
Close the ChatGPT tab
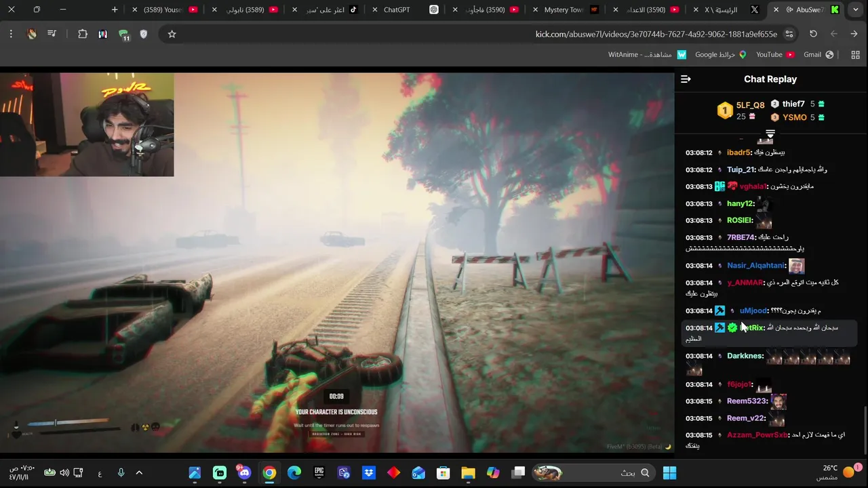pos(375,9)
